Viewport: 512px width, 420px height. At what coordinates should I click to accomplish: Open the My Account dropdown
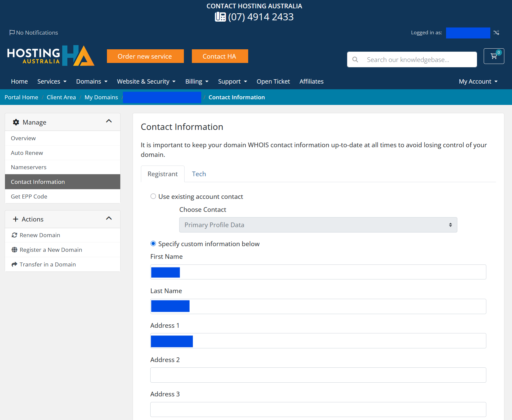[478, 82]
